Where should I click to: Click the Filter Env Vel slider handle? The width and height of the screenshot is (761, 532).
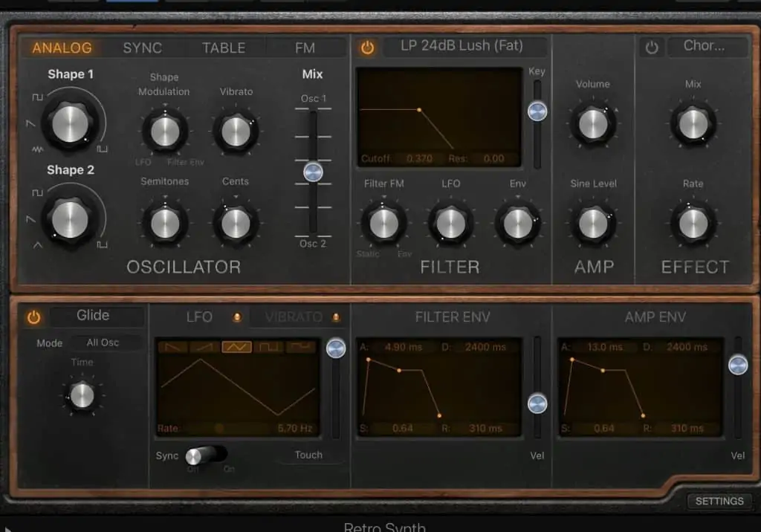coord(537,404)
